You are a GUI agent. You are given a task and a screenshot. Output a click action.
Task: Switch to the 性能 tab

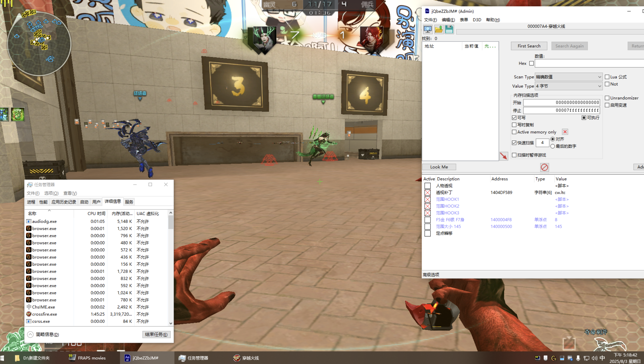click(x=43, y=202)
